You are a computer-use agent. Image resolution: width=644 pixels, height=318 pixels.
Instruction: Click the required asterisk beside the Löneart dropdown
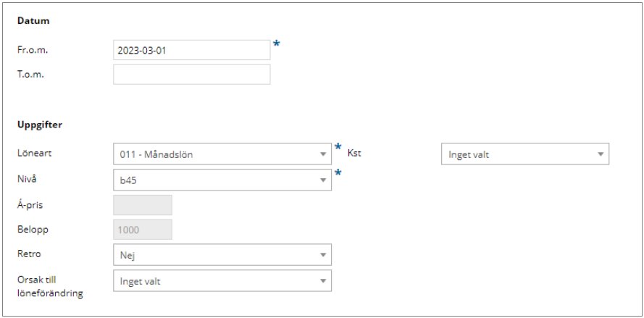tap(338, 146)
